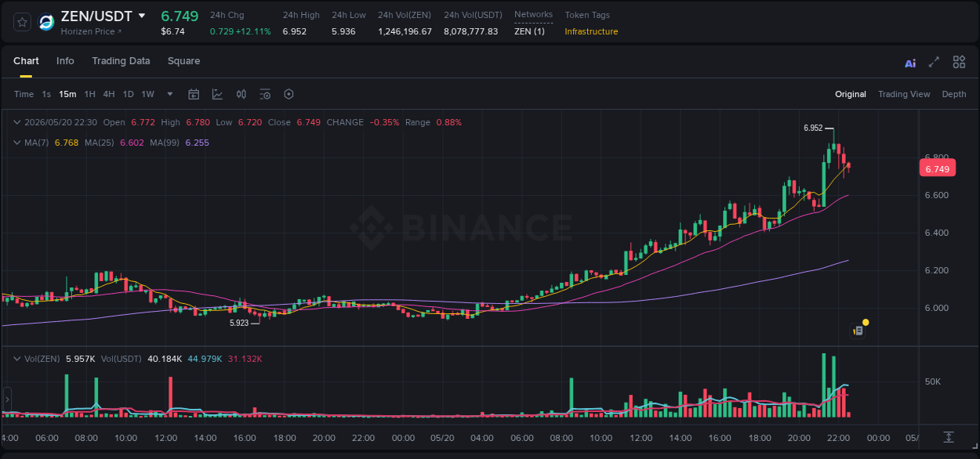Add ZEN/USDT to favorites with the star
Screen dimensions: 980x459
23,22
